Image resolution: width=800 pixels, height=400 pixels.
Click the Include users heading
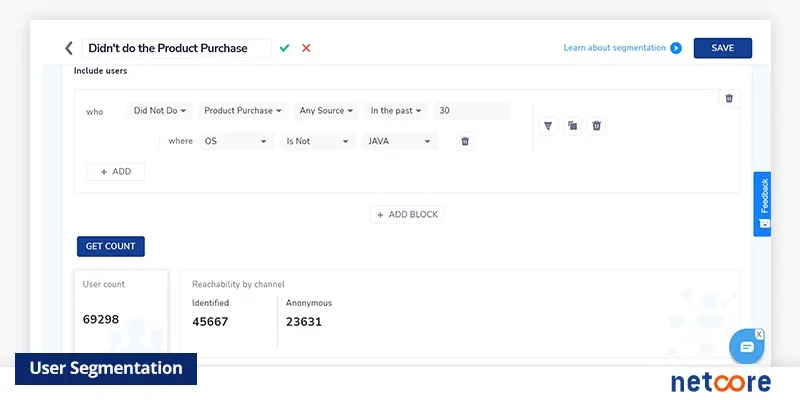101,71
